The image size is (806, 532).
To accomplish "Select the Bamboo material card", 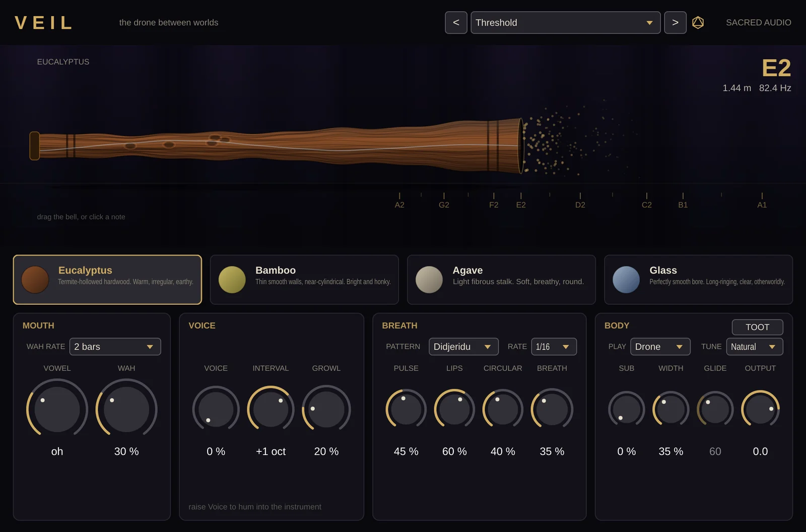I will [x=304, y=280].
